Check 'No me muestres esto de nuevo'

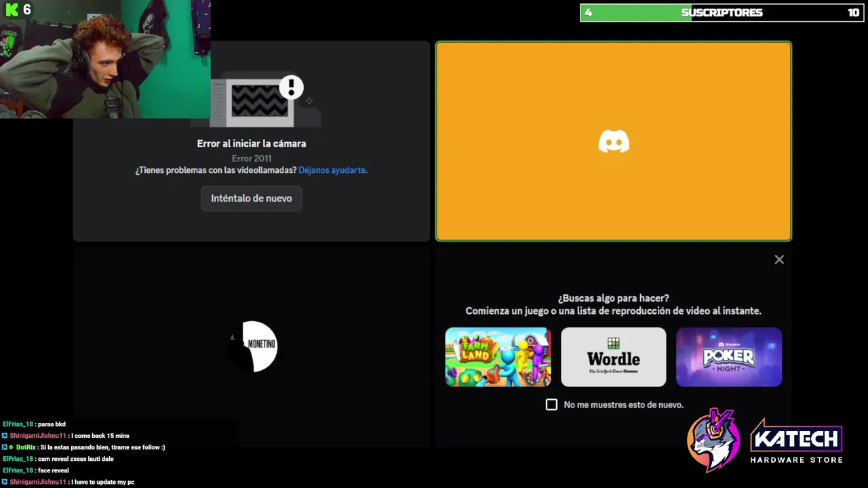coord(551,405)
